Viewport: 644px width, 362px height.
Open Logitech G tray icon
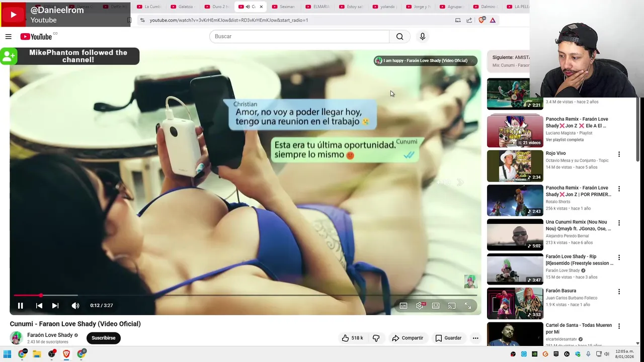tap(567, 354)
